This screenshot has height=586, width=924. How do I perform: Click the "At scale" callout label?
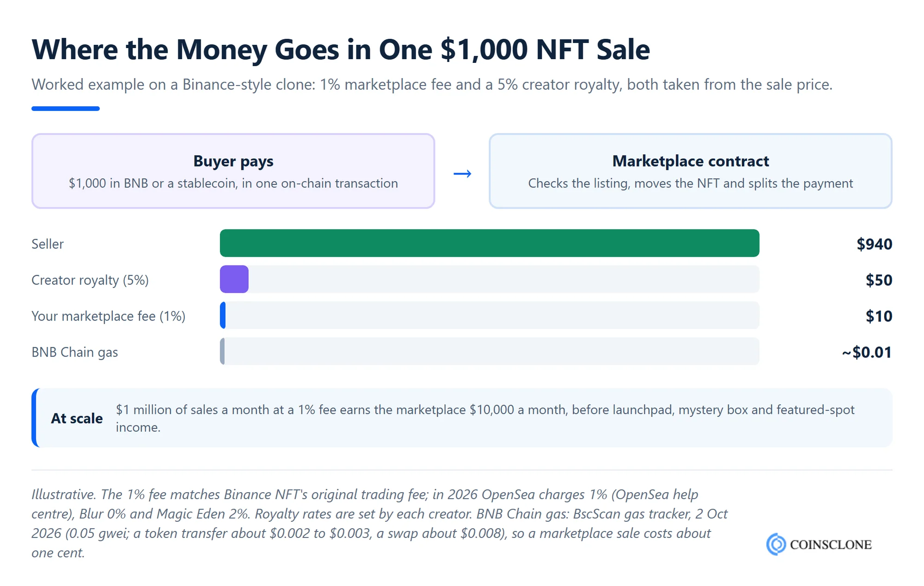click(77, 418)
